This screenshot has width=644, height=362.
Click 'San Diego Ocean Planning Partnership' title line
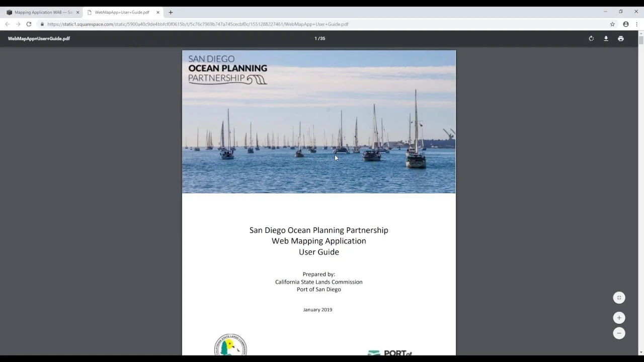click(x=319, y=230)
